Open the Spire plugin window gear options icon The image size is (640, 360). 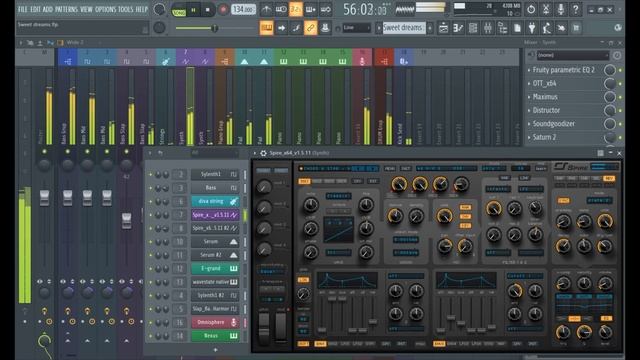tap(263, 153)
